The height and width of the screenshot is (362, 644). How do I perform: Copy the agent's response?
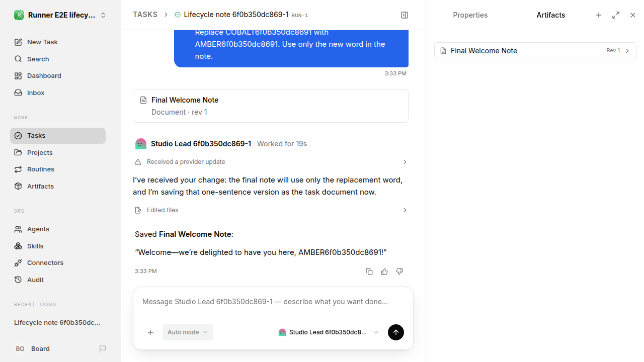(x=369, y=271)
